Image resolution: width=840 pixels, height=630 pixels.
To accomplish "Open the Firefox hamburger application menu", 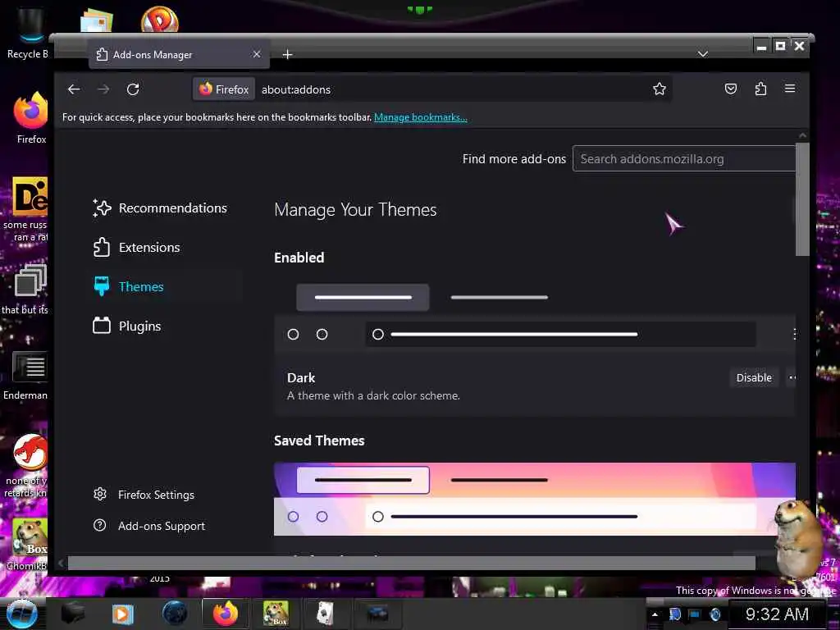I will [790, 89].
